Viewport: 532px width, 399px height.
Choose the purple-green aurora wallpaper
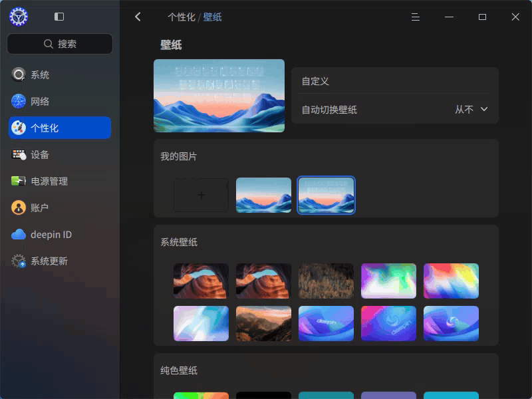click(x=388, y=281)
